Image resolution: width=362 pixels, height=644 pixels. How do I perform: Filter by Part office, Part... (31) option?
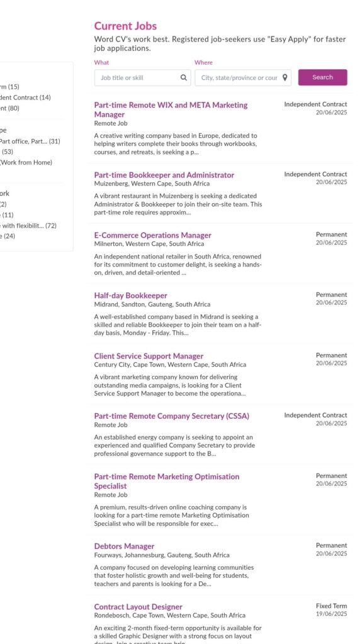coord(30,142)
